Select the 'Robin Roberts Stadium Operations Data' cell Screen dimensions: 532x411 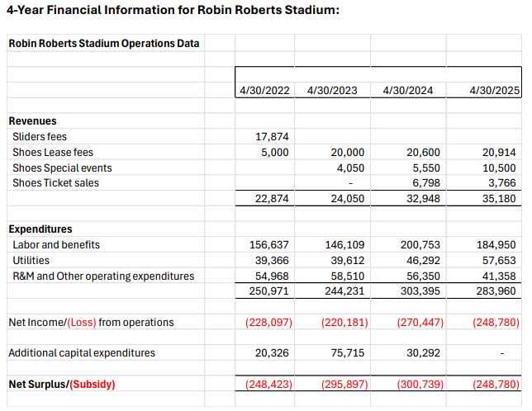pos(104,44)
